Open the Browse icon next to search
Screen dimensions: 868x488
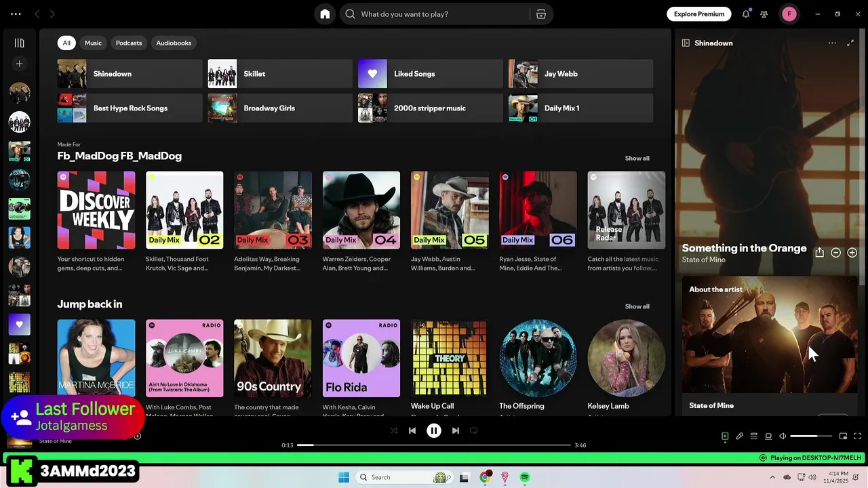click(x=541, y=14)
